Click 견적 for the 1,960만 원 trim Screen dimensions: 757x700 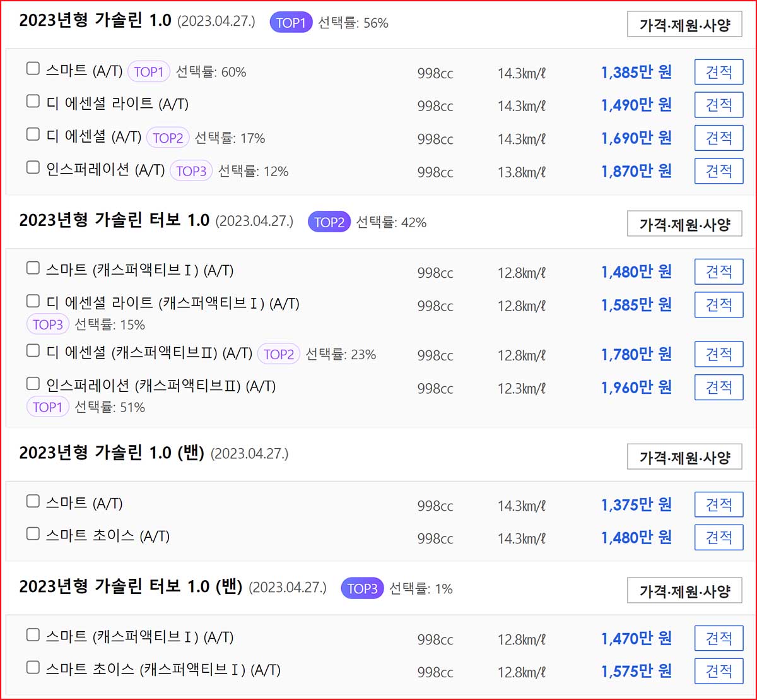719,387
